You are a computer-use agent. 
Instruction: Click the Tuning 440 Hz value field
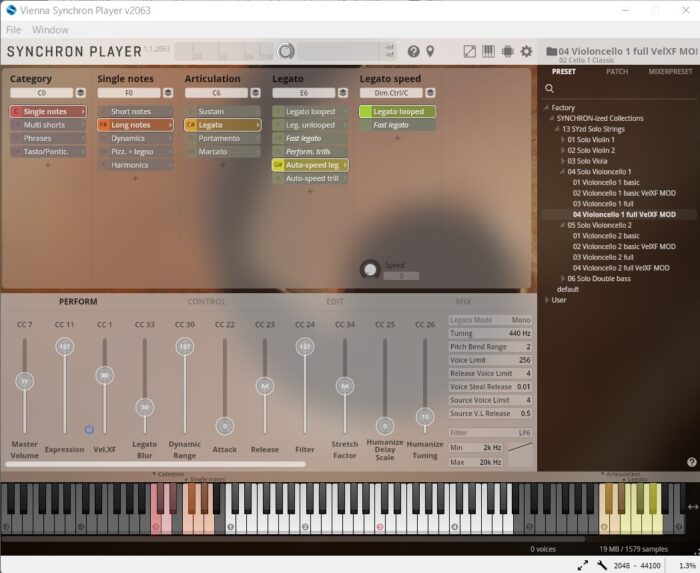pyautogui.click(x=490, y=333)
